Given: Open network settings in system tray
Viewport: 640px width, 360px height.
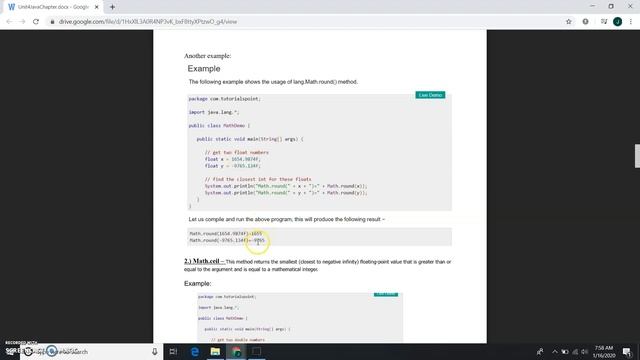Looking at the screenshot, I should [575, 351].
